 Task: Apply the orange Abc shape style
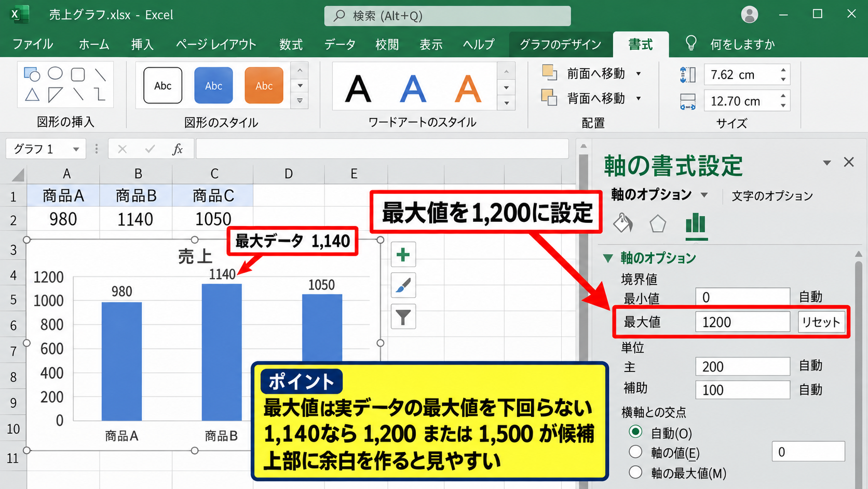point(264,85)
